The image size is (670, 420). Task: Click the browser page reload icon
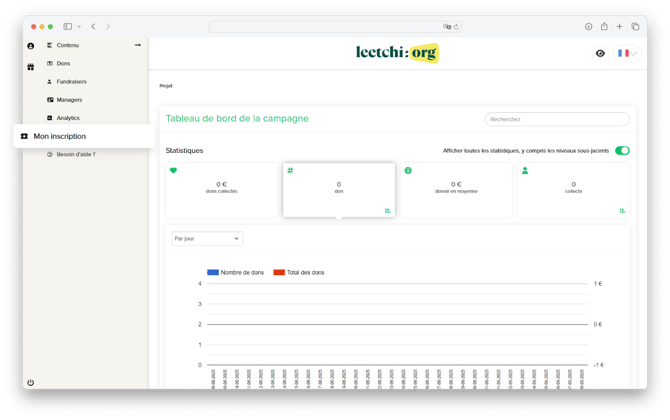[x=457, y=27]
